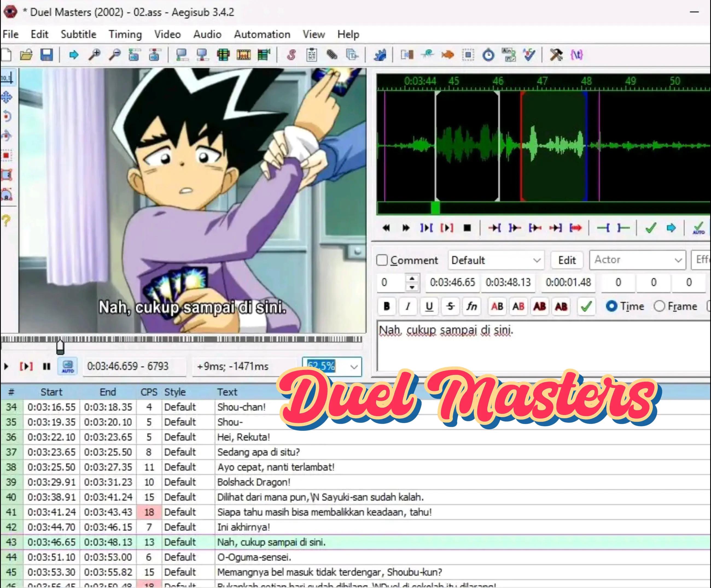Open the font face fn button
The image size is (711, 588).
472,307
